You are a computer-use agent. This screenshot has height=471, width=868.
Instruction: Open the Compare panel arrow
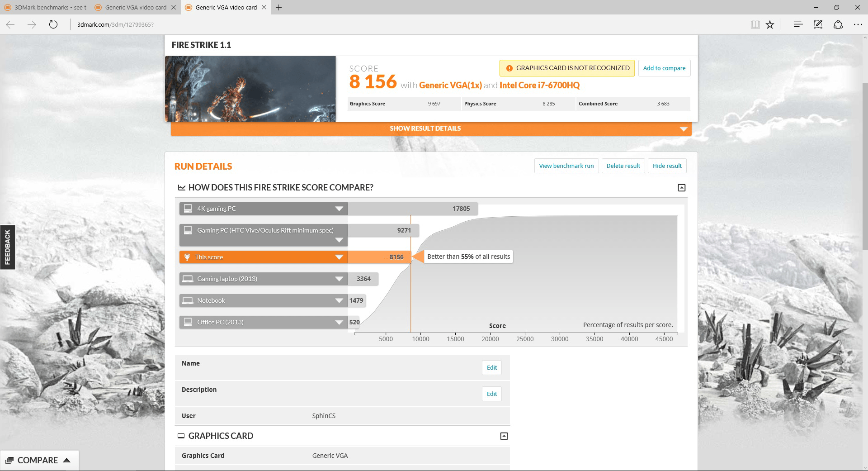coord(67,460)
